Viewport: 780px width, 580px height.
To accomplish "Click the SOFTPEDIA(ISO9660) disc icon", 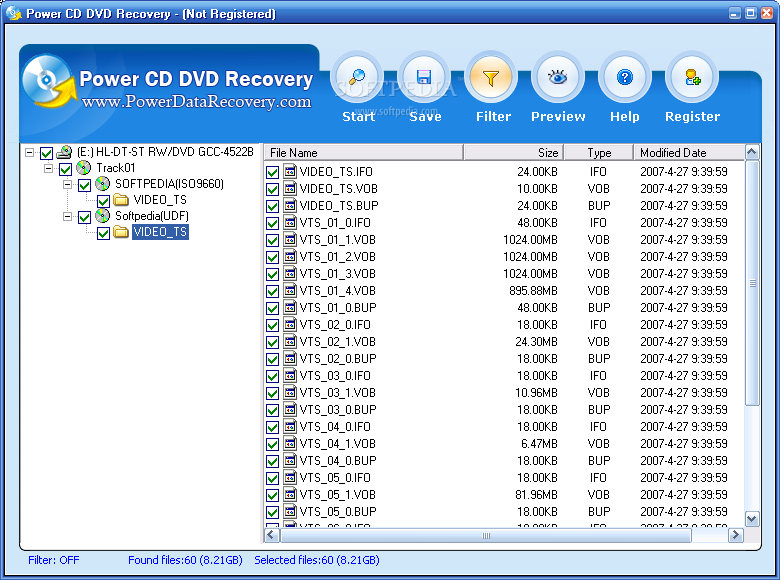I will point(102,184).
